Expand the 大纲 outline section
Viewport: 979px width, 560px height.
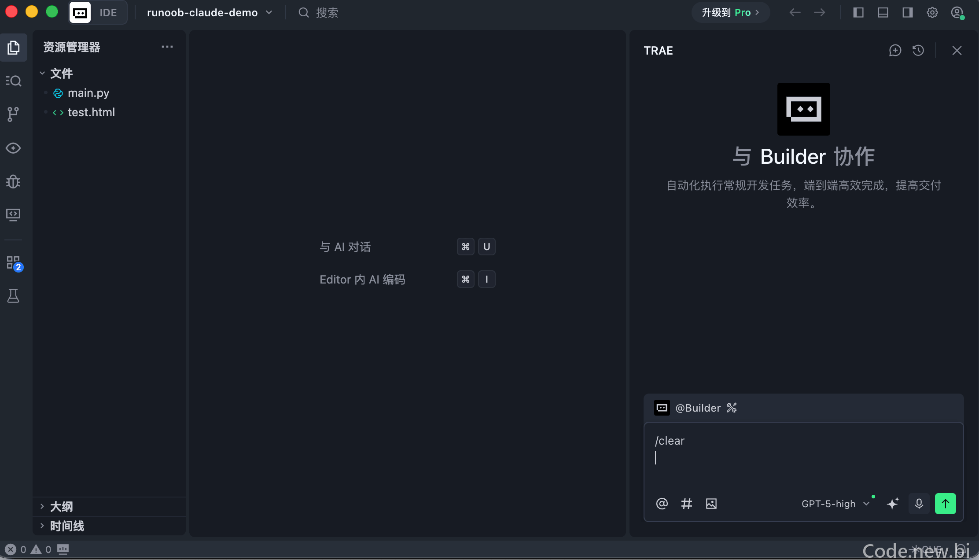tap(62, 507)
